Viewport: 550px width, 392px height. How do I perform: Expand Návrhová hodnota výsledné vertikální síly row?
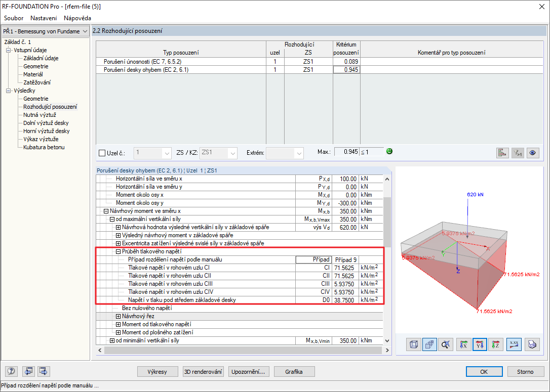[118, 227]
